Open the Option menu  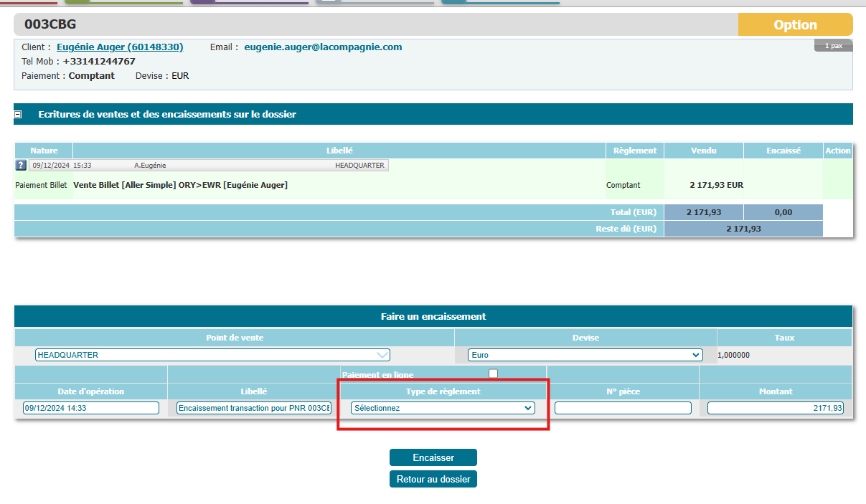pos(795,24)
